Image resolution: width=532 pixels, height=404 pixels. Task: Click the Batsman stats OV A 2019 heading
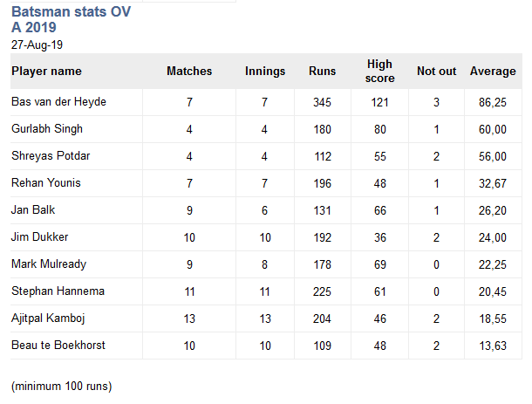(71, 19)
